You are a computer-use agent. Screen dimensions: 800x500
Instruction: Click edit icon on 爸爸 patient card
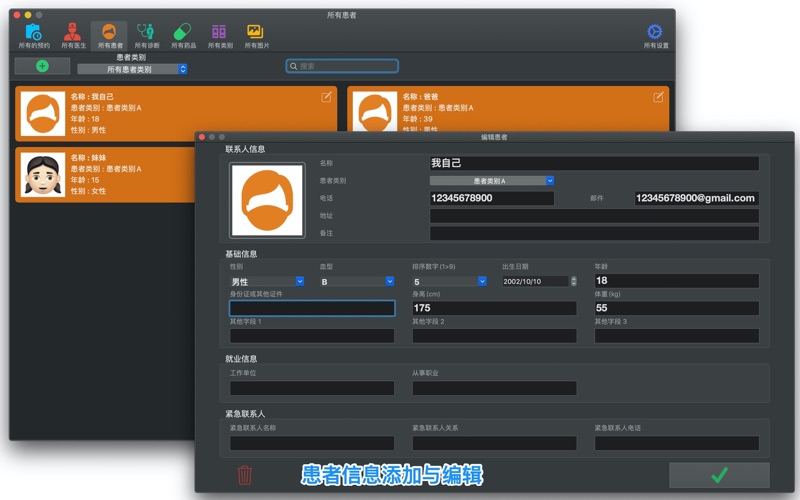click(x=658, y=97)
